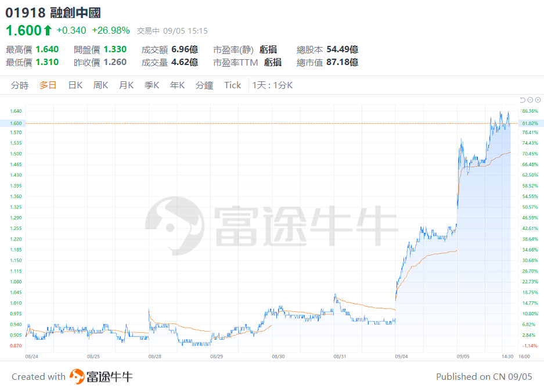The width and height of the screenshot is (544, 392).
Task: Click the 成交額 value 6.96億
Action: (x=185, y=49)
